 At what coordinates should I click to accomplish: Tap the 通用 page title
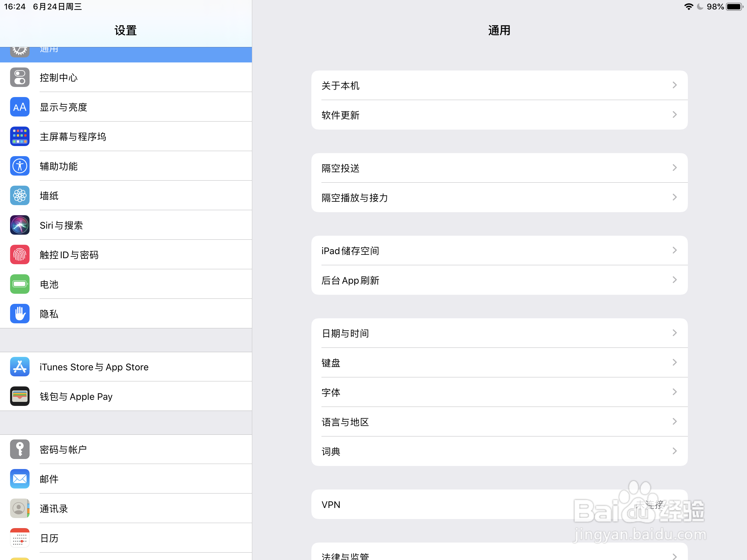[x=499, y=30]
